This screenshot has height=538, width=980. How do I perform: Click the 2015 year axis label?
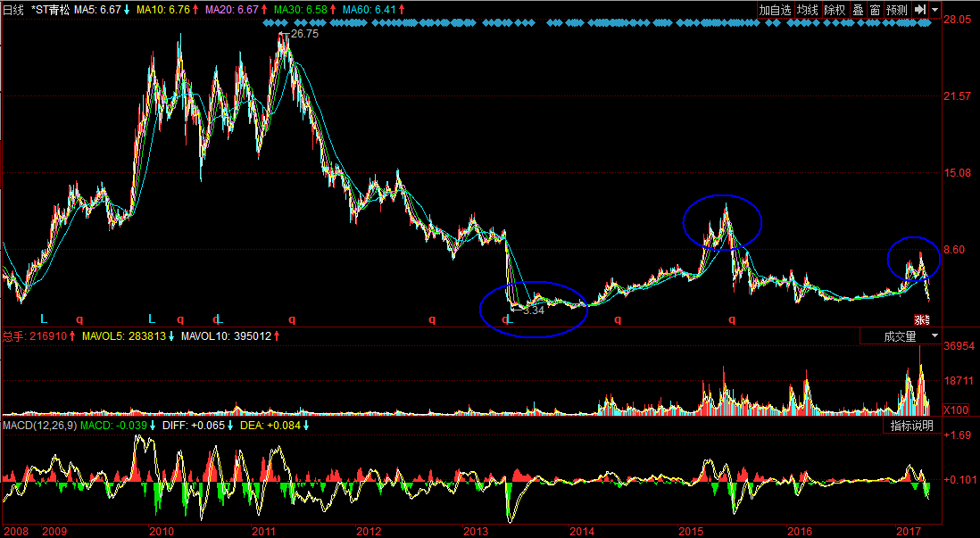tap(691, 531)
